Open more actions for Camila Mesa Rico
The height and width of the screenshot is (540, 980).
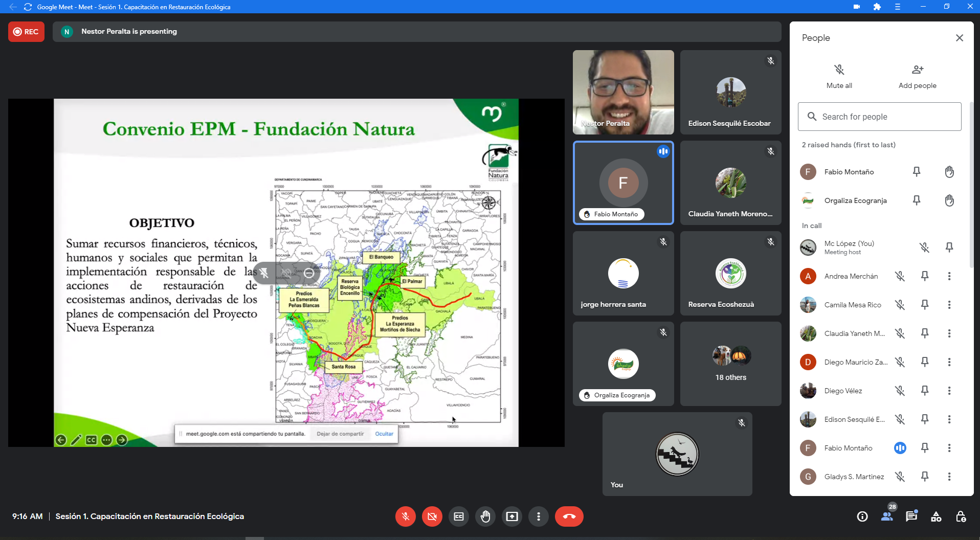(949, 305)
